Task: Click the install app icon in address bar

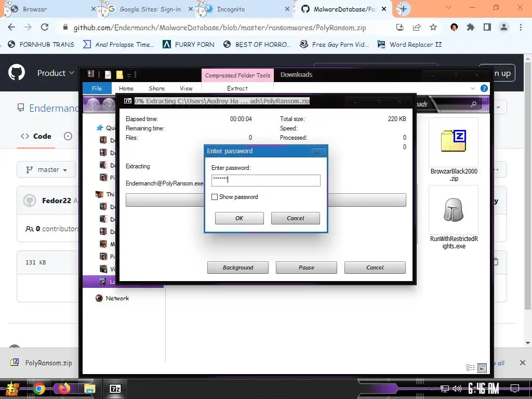Action: click(400, 27)
